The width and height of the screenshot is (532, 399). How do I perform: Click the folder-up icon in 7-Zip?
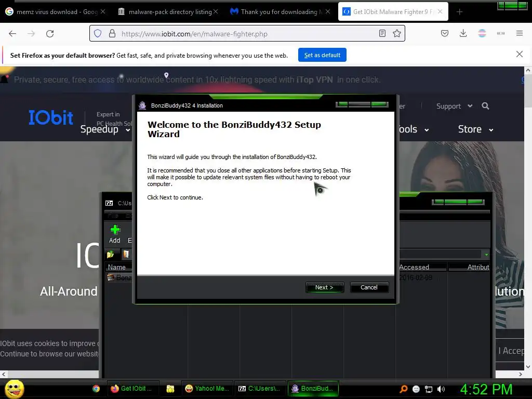(x=110, y=254)
